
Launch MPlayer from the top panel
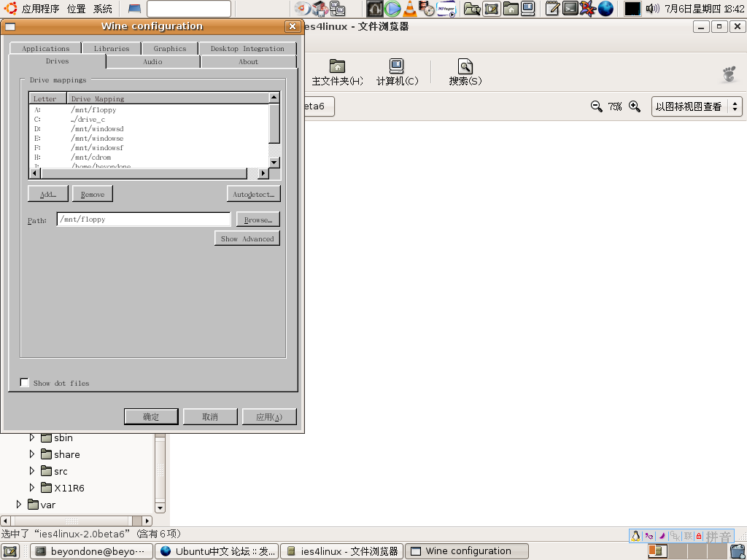click(446, 9)
